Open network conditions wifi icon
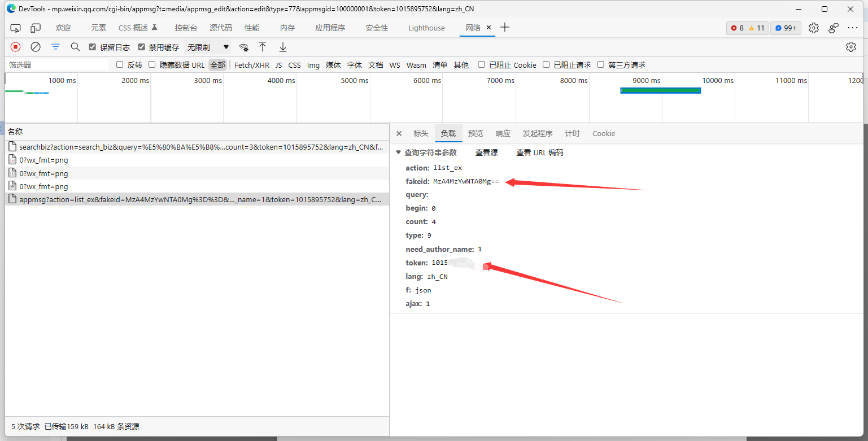Viewport: 868px width, 441px height. pos(243,47)
